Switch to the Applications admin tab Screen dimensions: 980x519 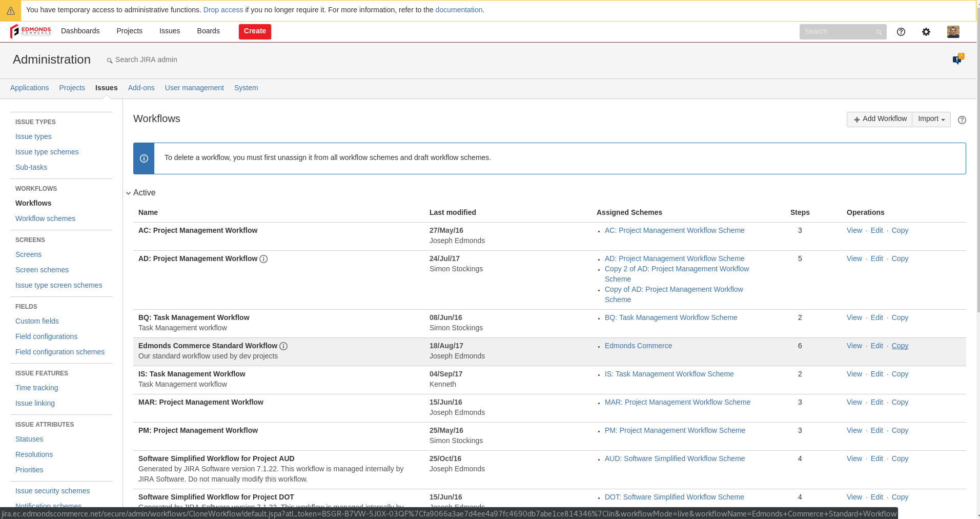click(x=30, y=88)
